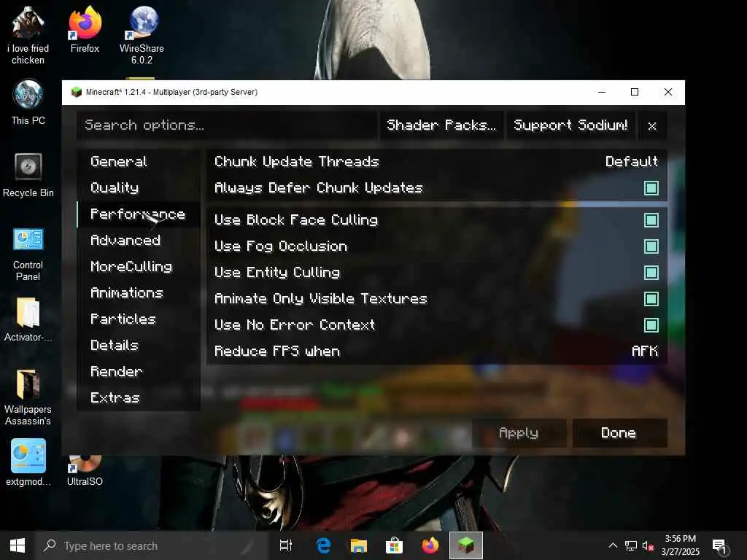Open the Extras settings tab
The height and width of the screenshot is (560, 747).
click(x=138, y=397)
